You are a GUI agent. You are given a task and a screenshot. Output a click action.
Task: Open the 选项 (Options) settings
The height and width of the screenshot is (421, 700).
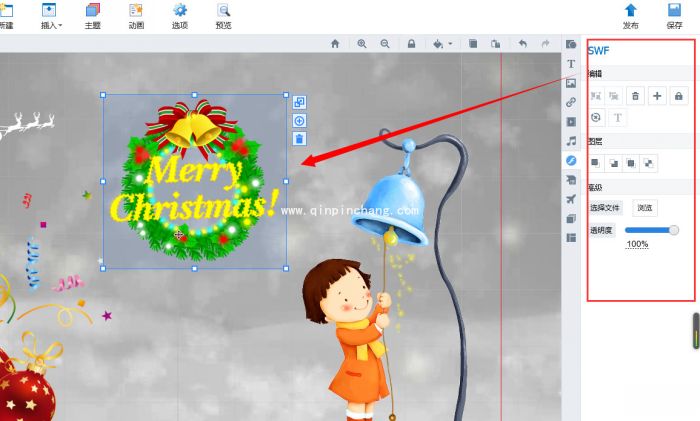(180, 16)
